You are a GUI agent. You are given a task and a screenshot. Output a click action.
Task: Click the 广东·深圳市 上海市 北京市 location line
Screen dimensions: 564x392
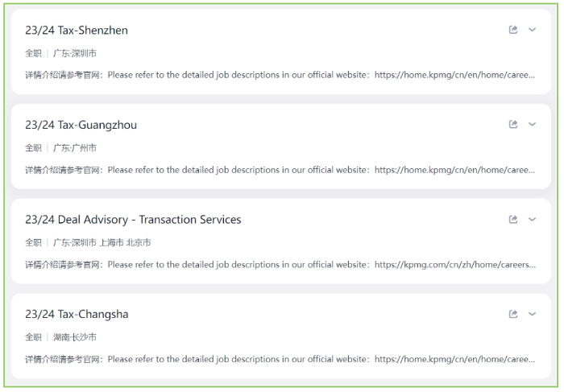102,243
